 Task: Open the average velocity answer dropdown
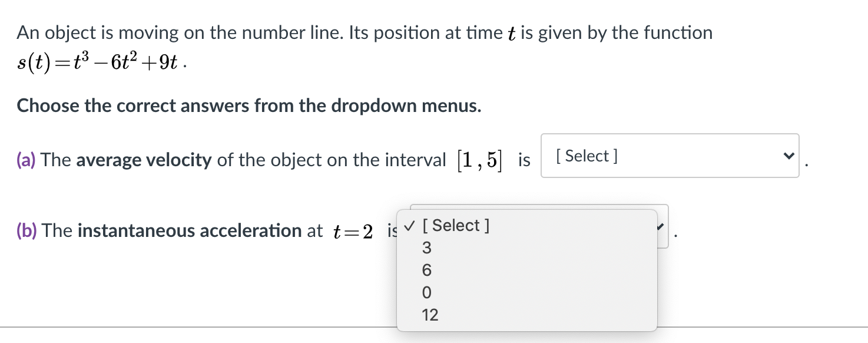pyautogui.click(x=668, y=156)
